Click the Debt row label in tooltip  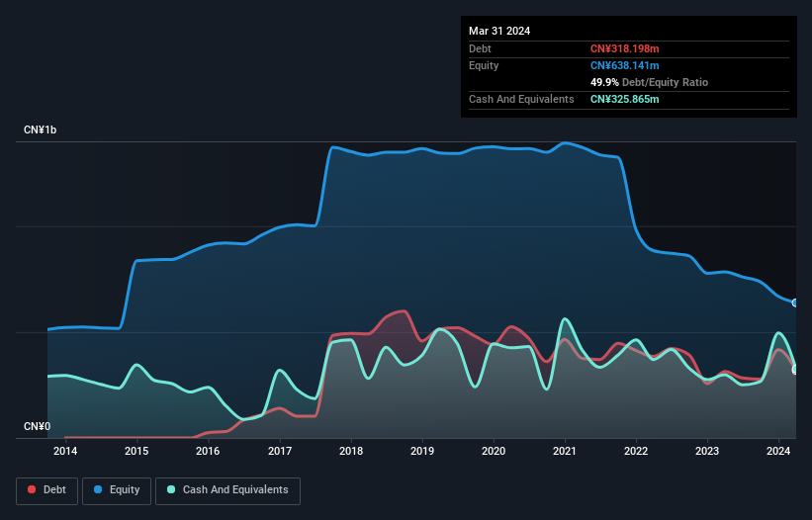coord(480,48)
